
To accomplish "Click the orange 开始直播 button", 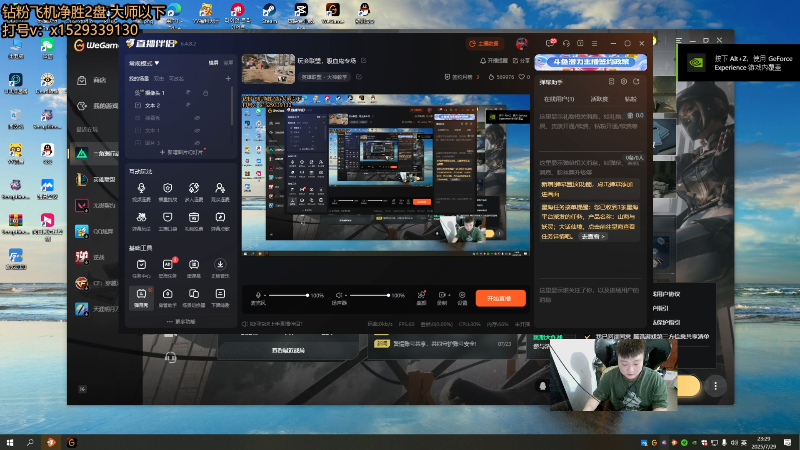I will coord(501,298).
